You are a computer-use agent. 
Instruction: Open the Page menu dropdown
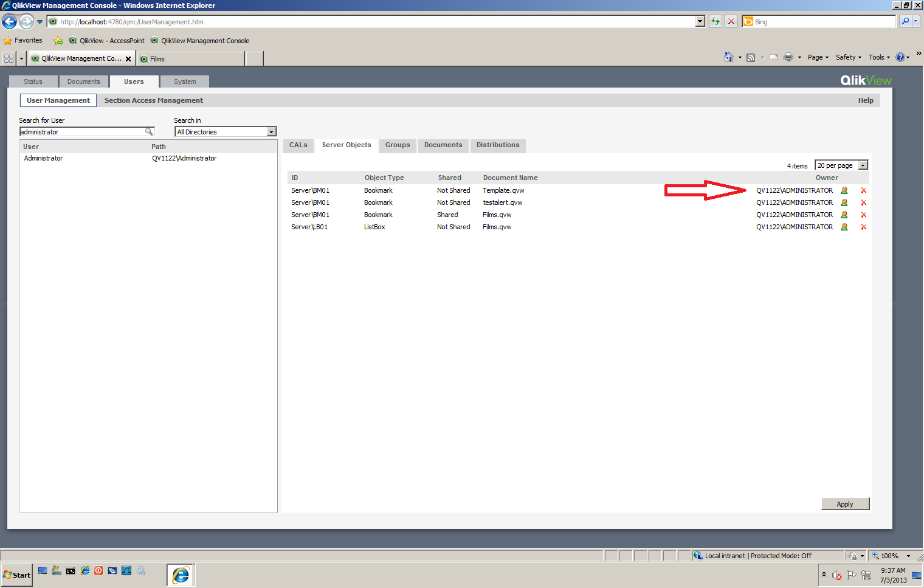818,57
